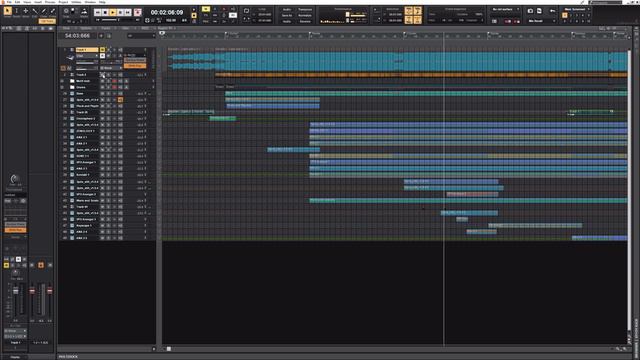Pause the transport

pyautogui.click(x=120, y=13)
